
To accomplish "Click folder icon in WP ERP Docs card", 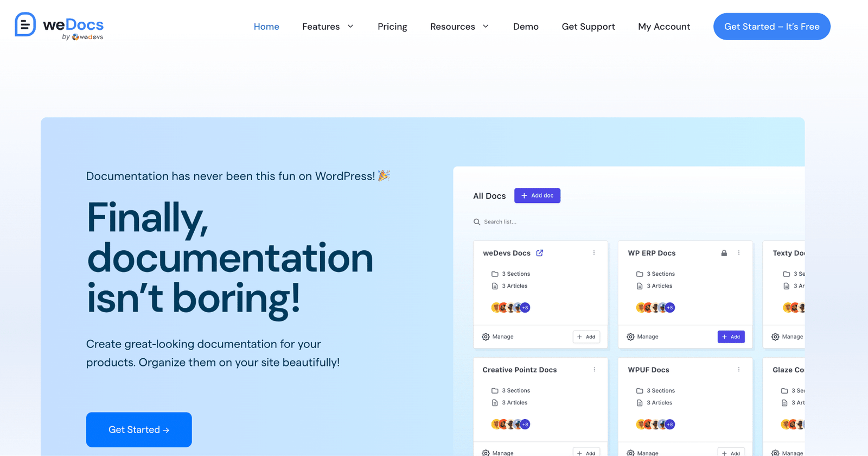I will tap(640, 274).
